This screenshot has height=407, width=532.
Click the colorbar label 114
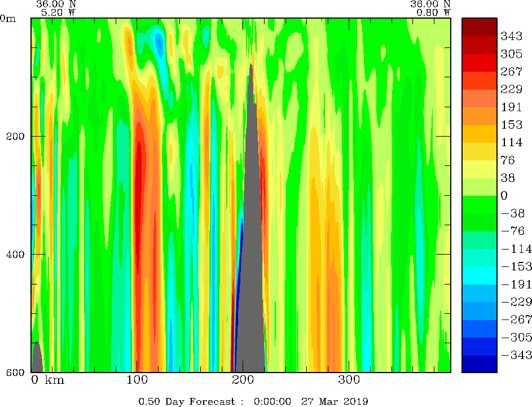pos(511,142)
